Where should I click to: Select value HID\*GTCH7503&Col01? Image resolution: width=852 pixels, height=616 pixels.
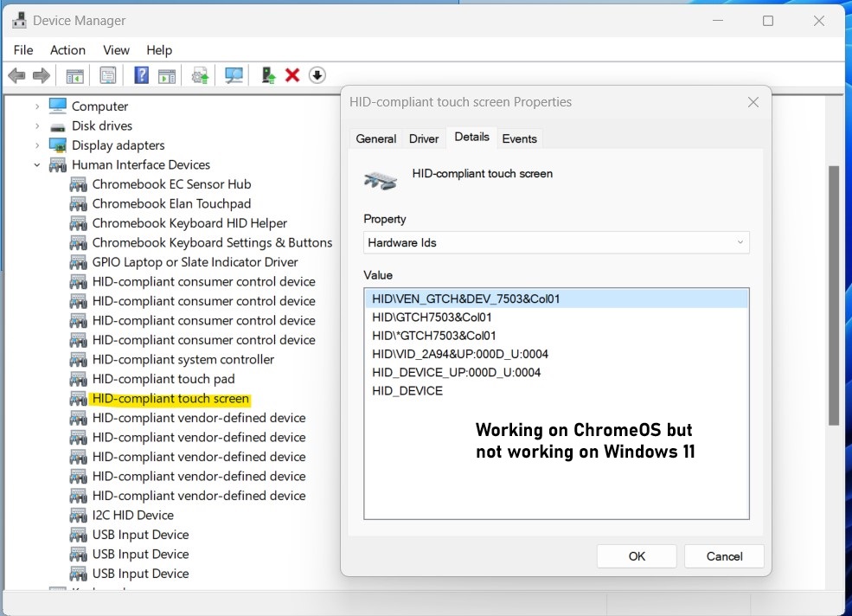coord(434,336)
